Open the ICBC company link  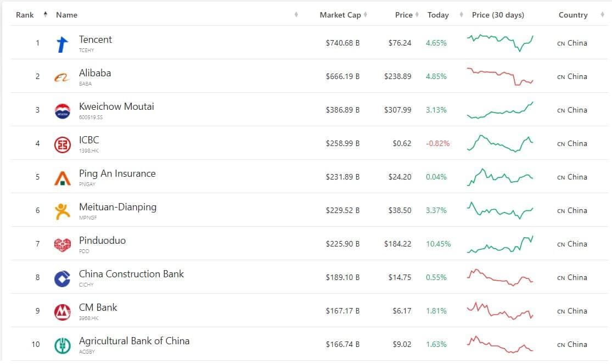[x=89, y=140]
